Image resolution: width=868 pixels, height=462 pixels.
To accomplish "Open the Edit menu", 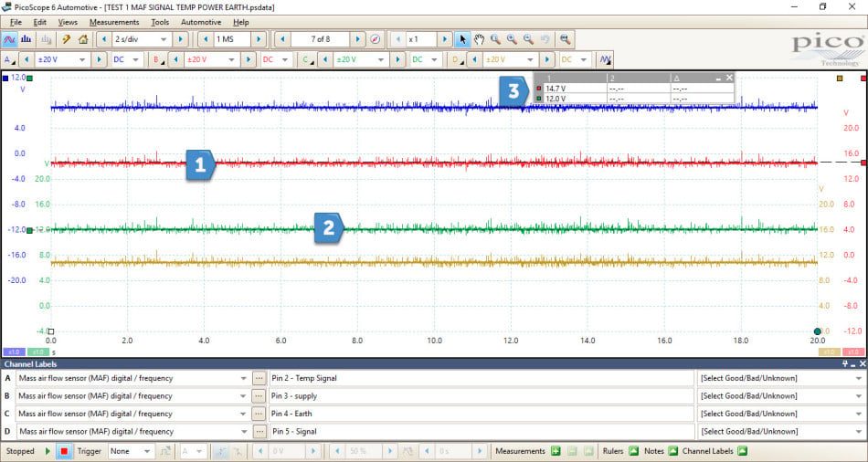I will coord(40,22).
